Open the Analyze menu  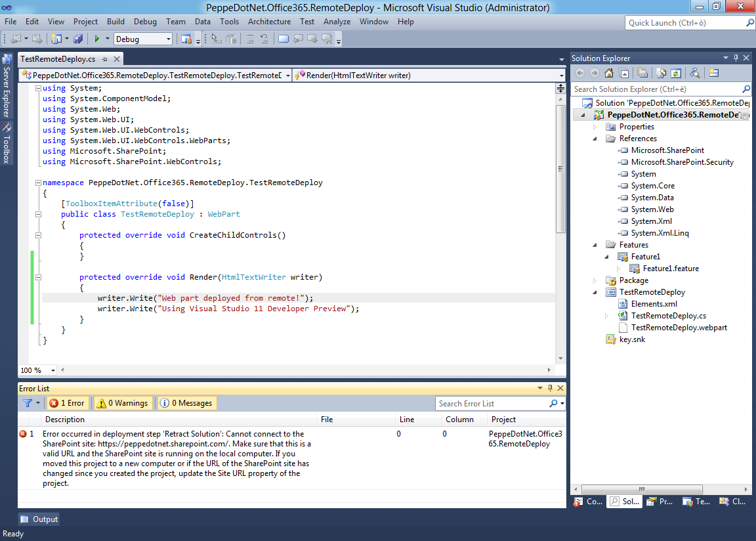[x=337, y=22]
